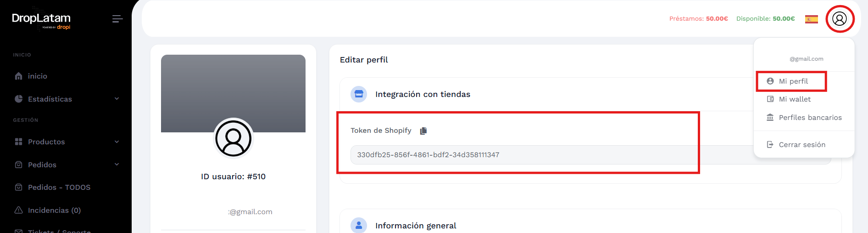Click the Editar perfil heading
The height and width of the screenshot is (233, 868).
point(364,60)
